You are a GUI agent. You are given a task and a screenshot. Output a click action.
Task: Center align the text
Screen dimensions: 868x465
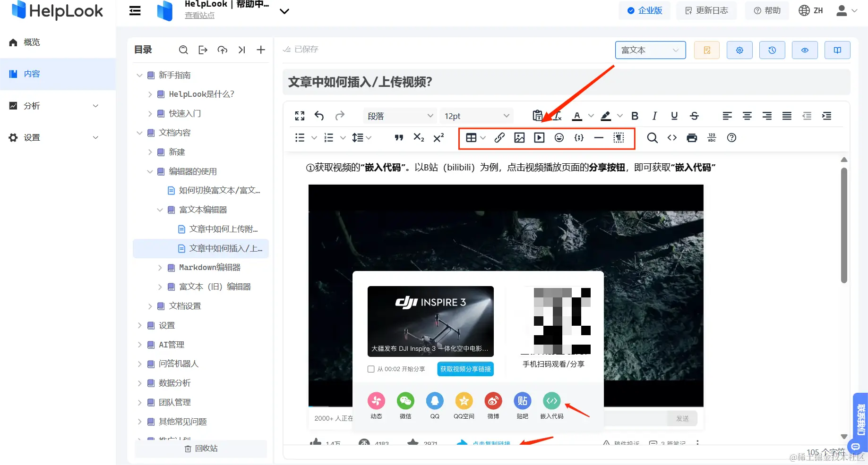(747, 116)
